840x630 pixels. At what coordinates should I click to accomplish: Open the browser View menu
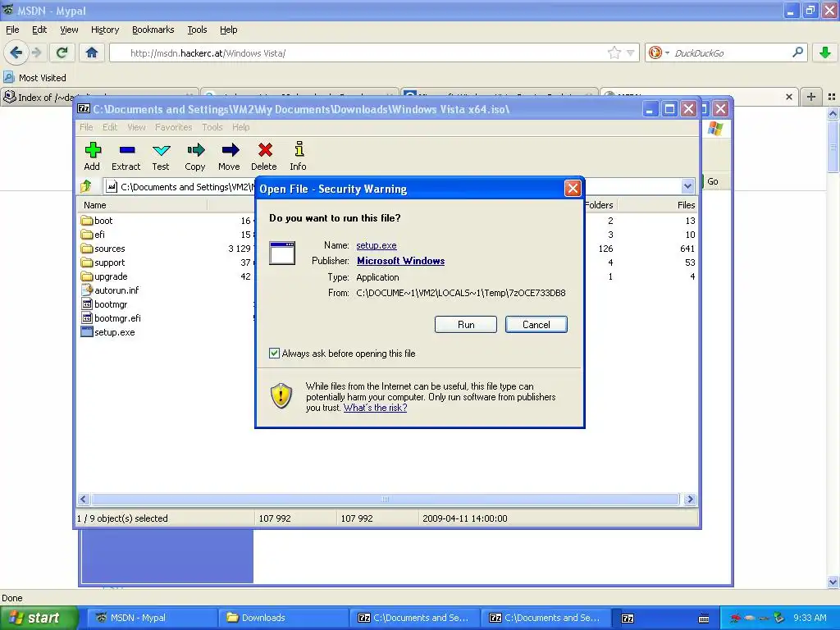coord(69,30)
